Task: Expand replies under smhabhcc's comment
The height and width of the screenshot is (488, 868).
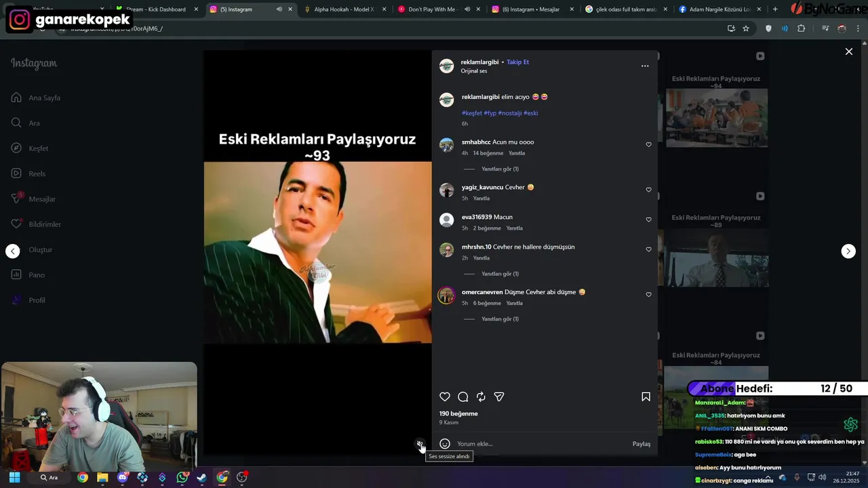Action: (500, 169)
